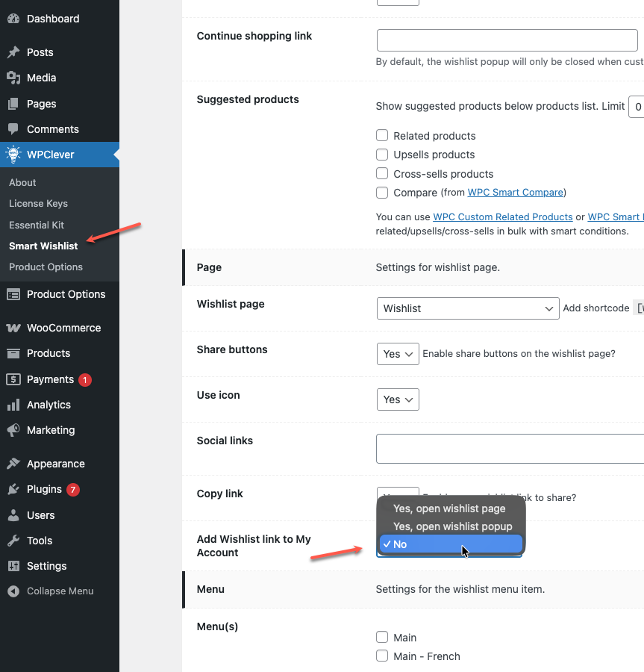Choose 'Yes, open wishlist page' option
The height and width of the screenshot is (672, 644).
point(451,508)
